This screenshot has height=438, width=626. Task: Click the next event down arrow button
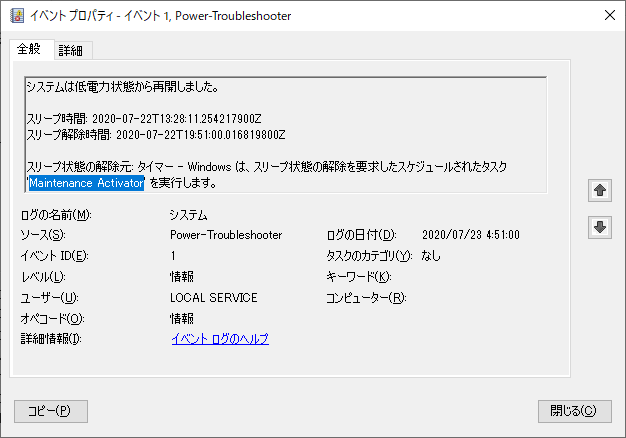click(x=600, y=227)
